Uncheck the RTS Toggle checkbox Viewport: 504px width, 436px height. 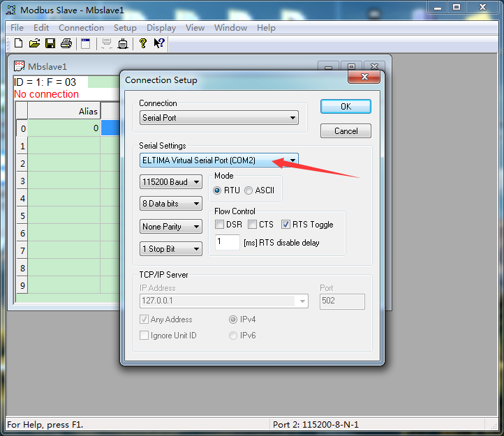[x=286, y=225]
